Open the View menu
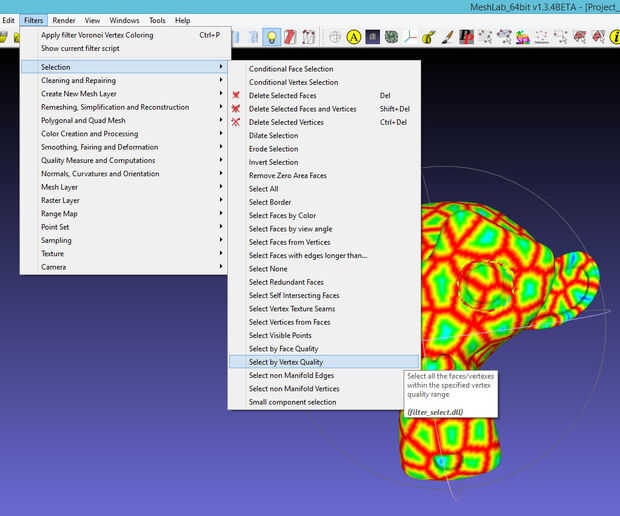This screenshot has width=620, height=516. pyautogui.click(x=92, y=20)
